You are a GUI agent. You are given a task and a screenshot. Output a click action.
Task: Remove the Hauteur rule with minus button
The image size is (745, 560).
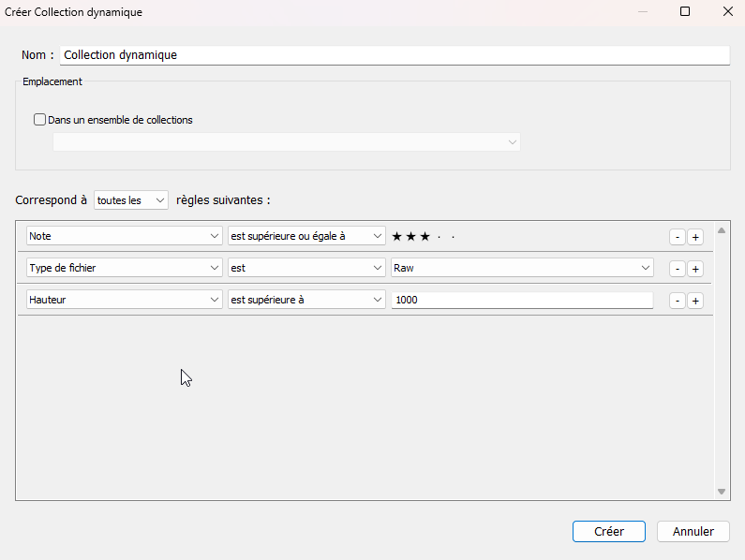(677, 301)
